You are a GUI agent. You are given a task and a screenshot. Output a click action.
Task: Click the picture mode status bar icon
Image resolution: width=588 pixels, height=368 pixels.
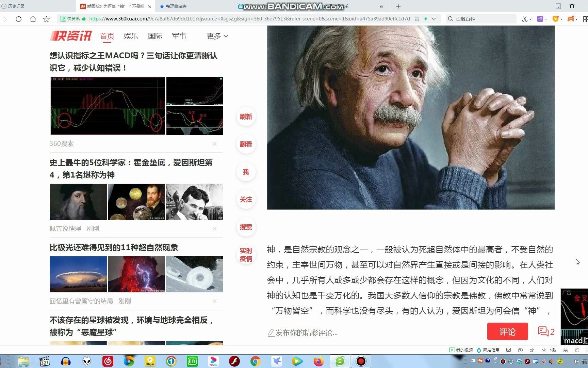coord(509,350)
